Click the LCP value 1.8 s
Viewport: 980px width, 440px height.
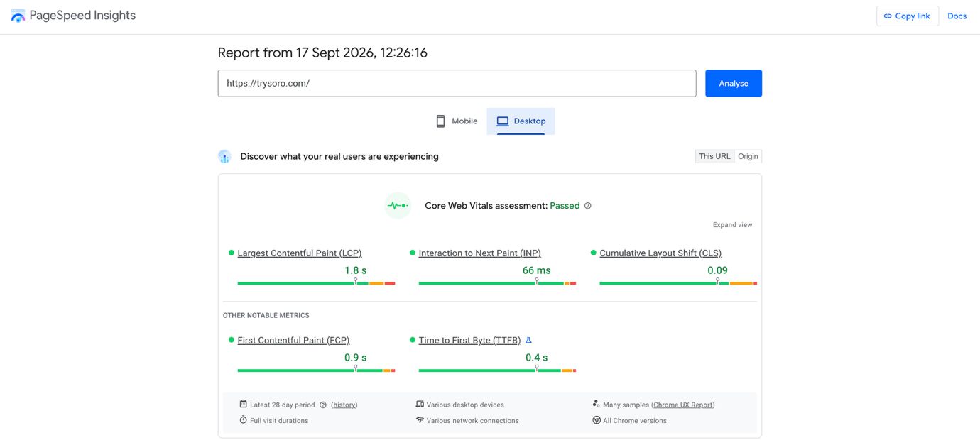pyautogui.click(x=355, y=270)
